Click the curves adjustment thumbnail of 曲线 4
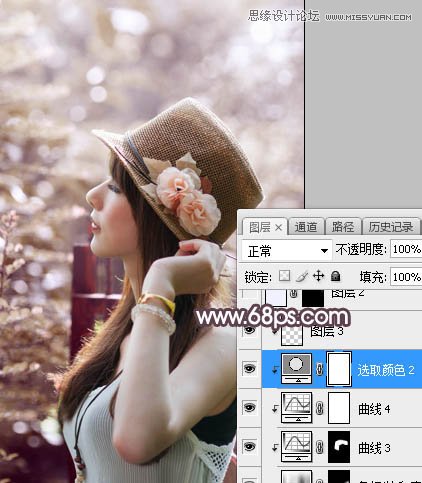 click(x=297, y=408)
